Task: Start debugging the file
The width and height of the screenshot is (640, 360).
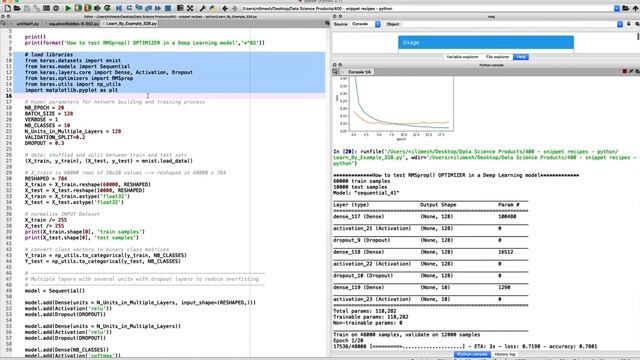Action: [x=119, y=8]
